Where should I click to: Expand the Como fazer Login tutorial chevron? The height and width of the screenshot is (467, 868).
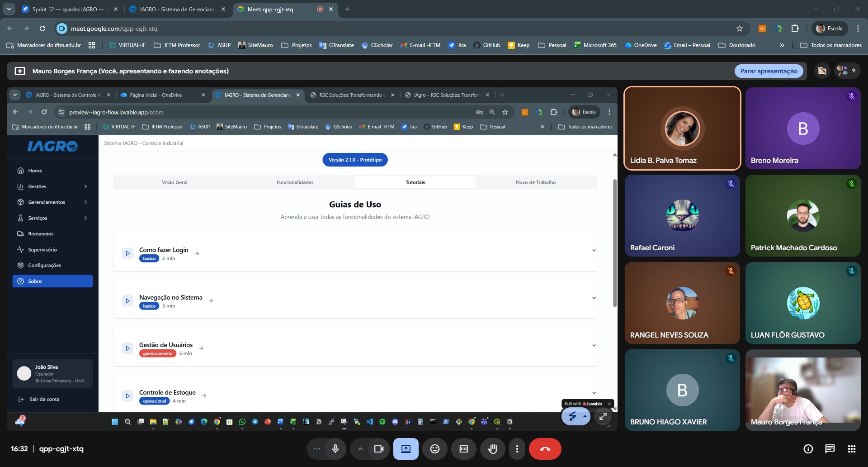(594, 250)
